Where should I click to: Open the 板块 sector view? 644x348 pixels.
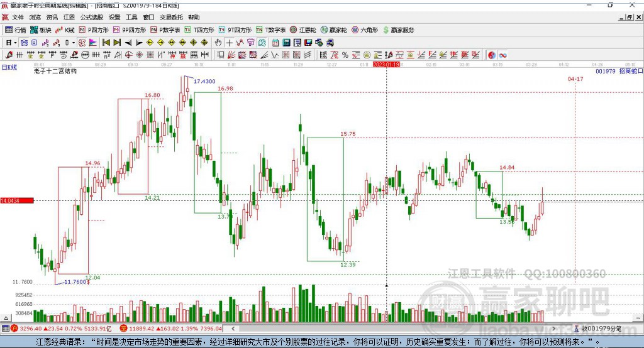pyautogui.click(x=41, y=30)
